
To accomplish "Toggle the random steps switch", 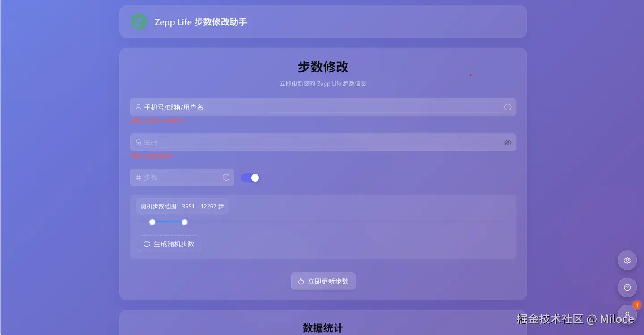I will click(250, 178).
